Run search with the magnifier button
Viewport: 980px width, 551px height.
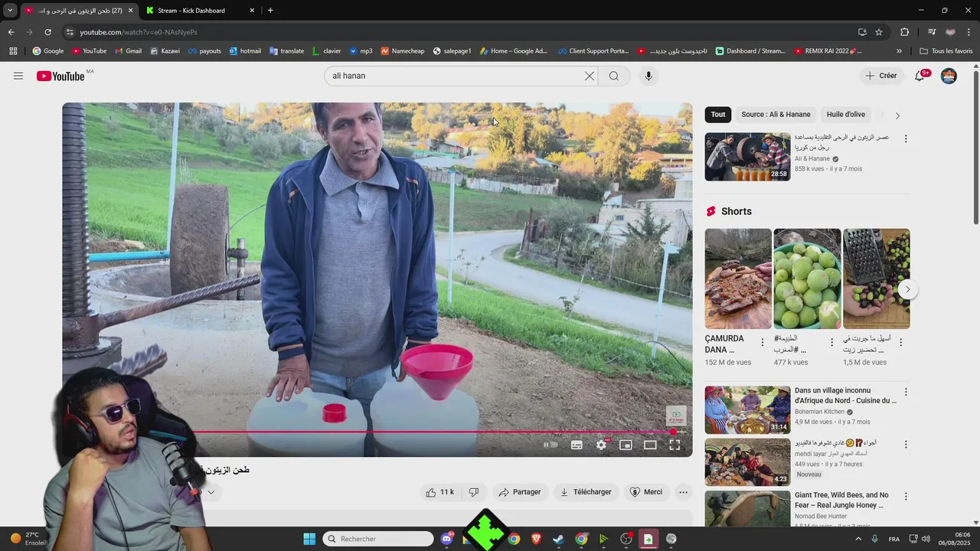point(614,76)
